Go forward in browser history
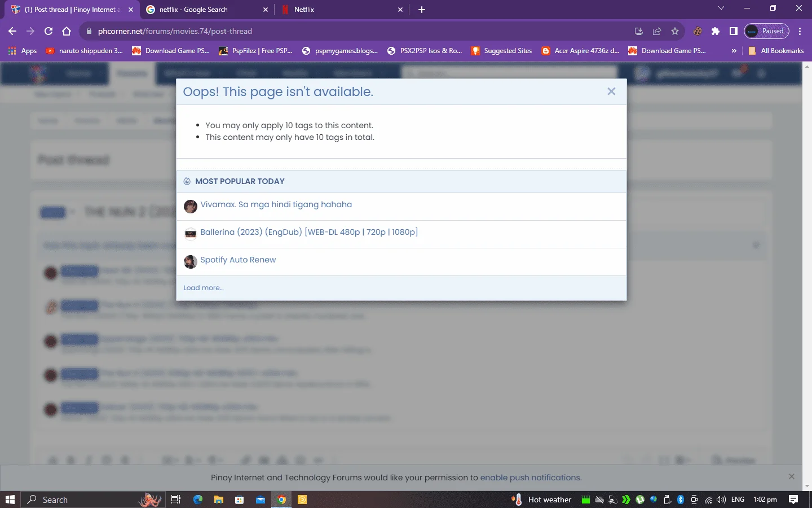 tap(30, 31)
